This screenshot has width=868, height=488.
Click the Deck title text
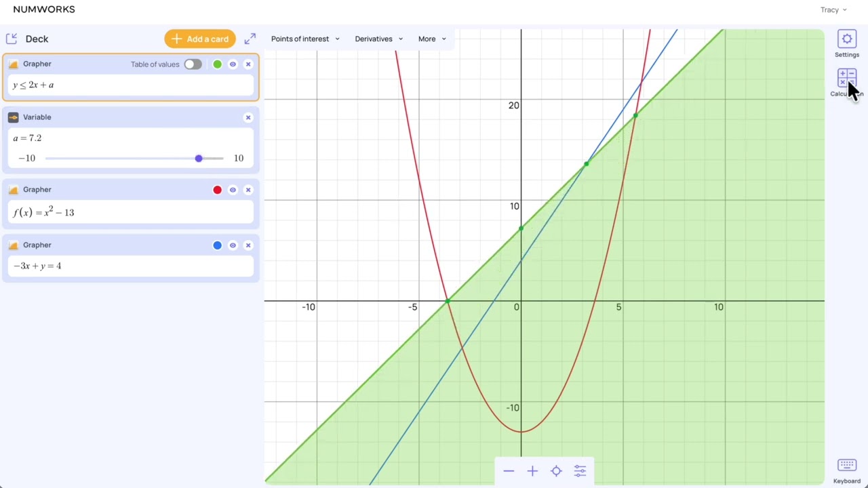(x=37, y=39)
